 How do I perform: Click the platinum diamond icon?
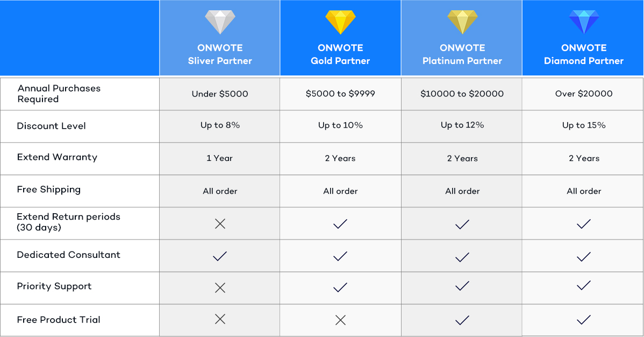pyautogui.click(x=462, y=23)
